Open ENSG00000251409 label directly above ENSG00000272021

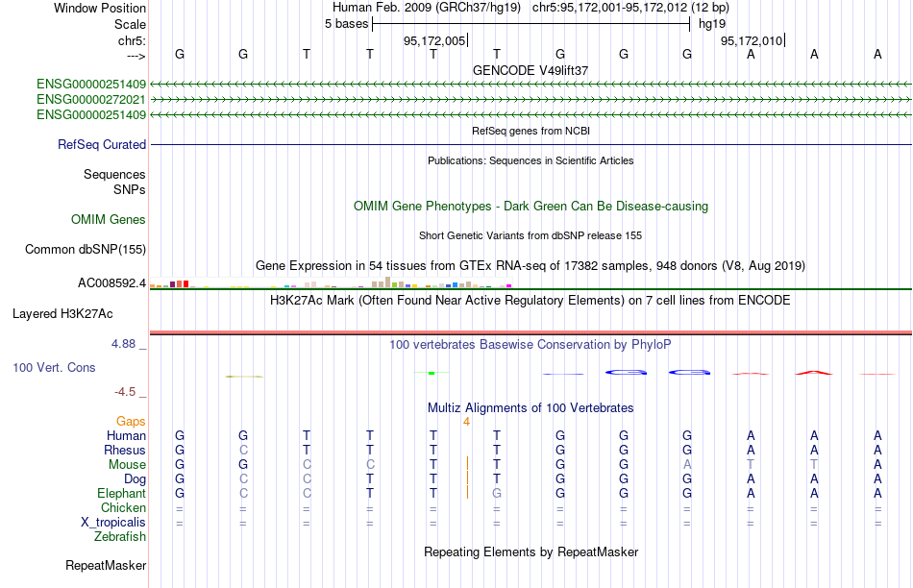tap(91, 85)
